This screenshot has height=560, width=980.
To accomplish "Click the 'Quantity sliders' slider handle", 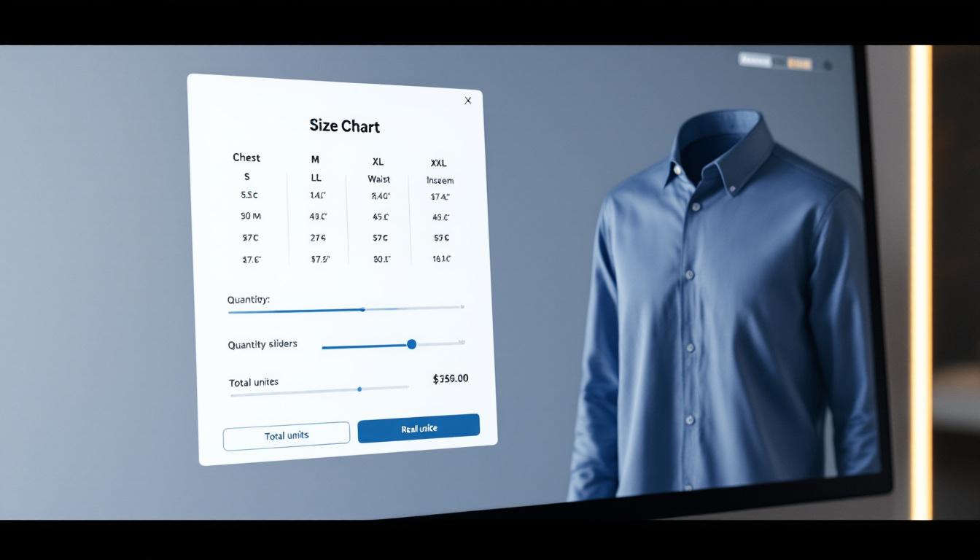I will point(411,344).
